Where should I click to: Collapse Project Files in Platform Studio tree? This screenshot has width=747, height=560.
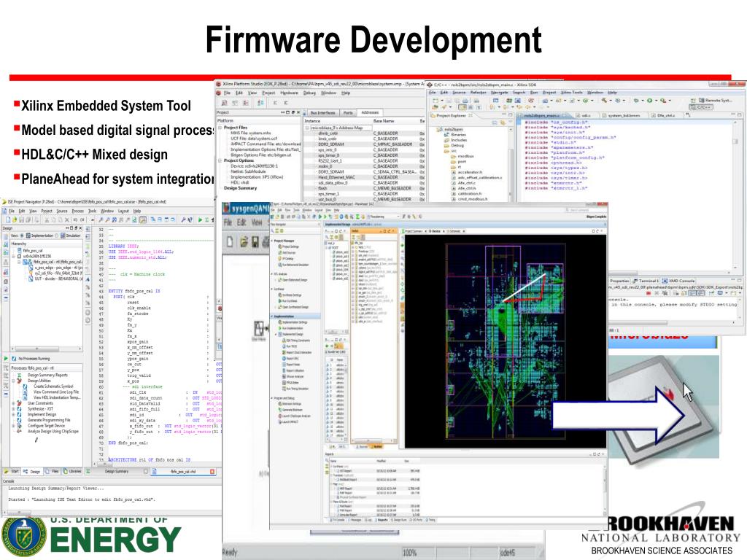tap(220, 128)
